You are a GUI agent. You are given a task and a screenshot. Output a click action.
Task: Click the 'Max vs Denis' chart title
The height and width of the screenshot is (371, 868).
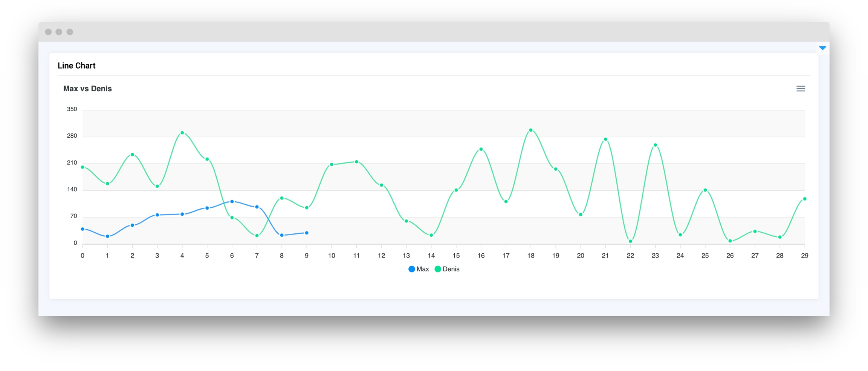click(87, 89)
